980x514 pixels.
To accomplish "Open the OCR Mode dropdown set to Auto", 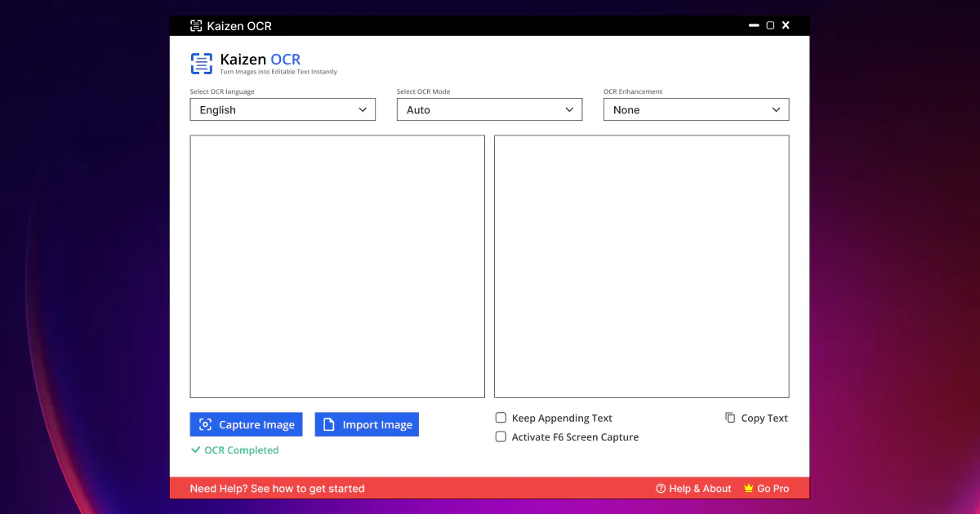I will [x=489, y=109].
